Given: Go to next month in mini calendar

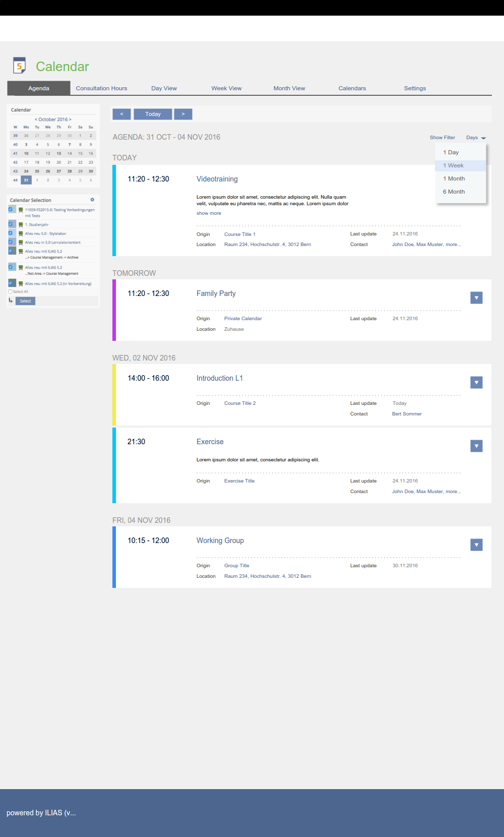Looking at the screenshot, I should tap(70, 119).
